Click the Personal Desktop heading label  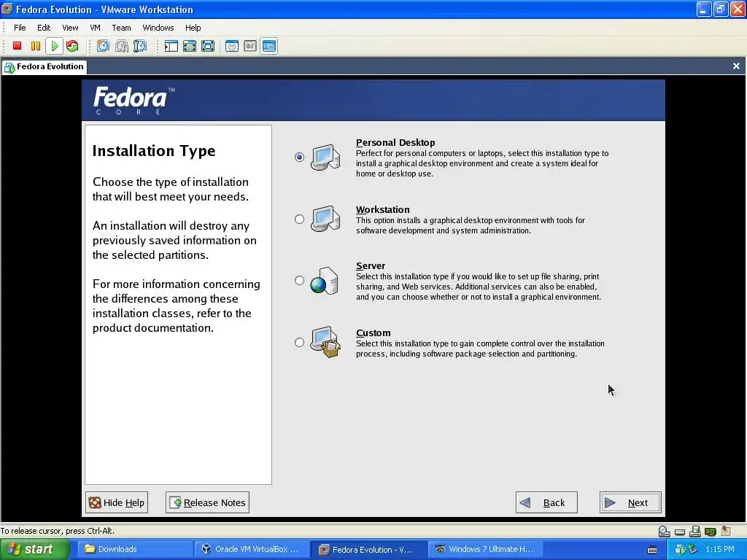pos(395,142)
